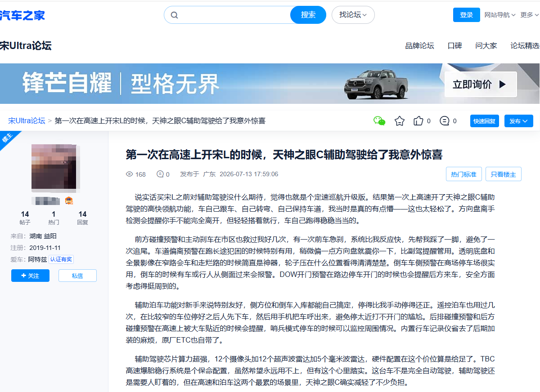Viewport: 540px width, 392px height.
Task: Click the 1 热门 count
Action: pos(54,218)
